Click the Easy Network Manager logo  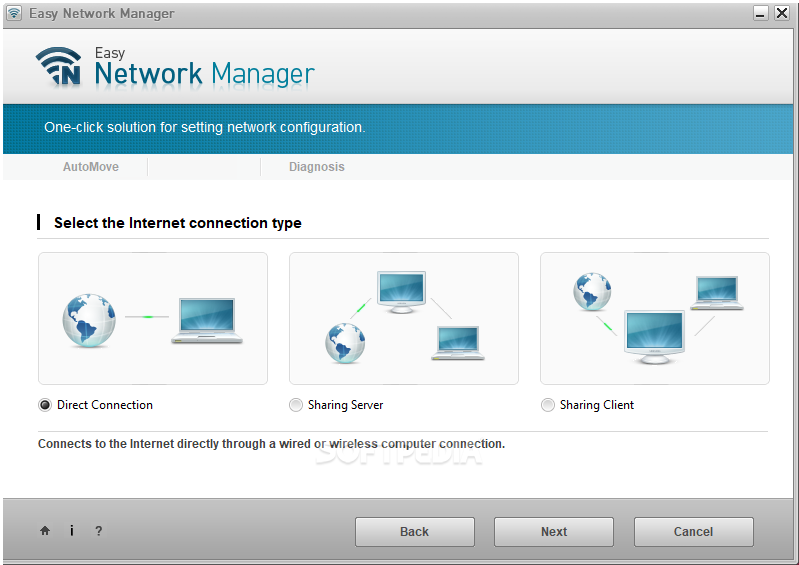click(x=175, y=67)
